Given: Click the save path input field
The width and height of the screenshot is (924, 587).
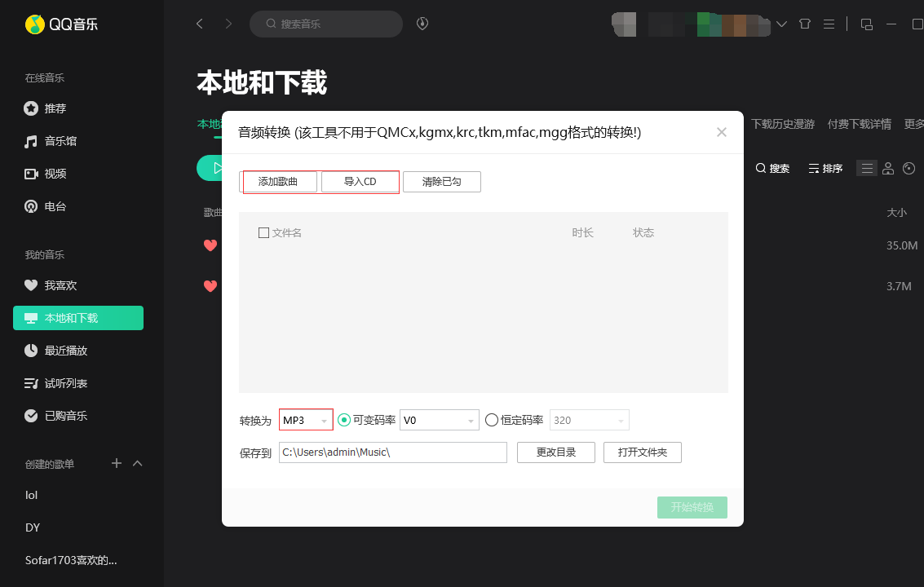Looking at the screenshot, I should click(x=392, y=452).
